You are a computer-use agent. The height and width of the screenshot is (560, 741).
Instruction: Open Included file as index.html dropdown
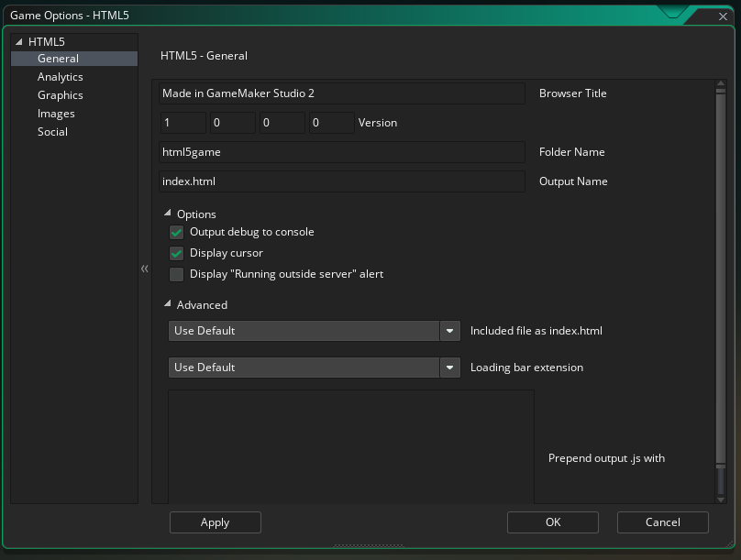[x=315, y=331]
